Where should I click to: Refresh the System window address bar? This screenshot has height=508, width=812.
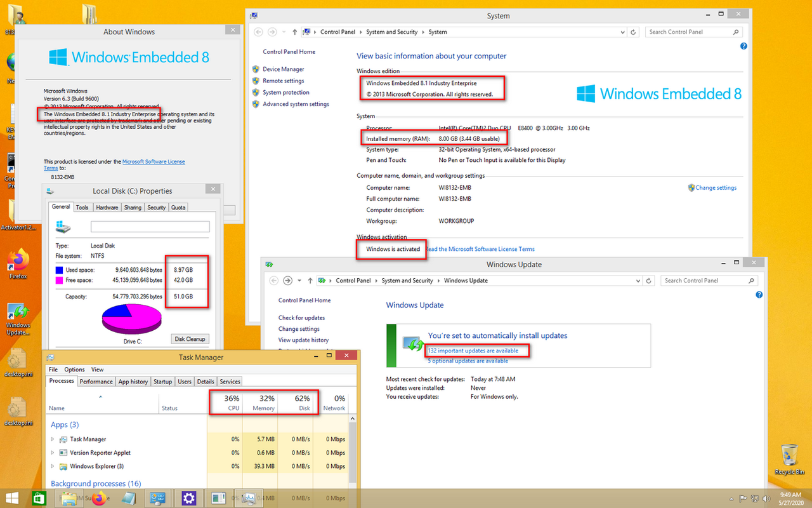(x=634, y=32)
